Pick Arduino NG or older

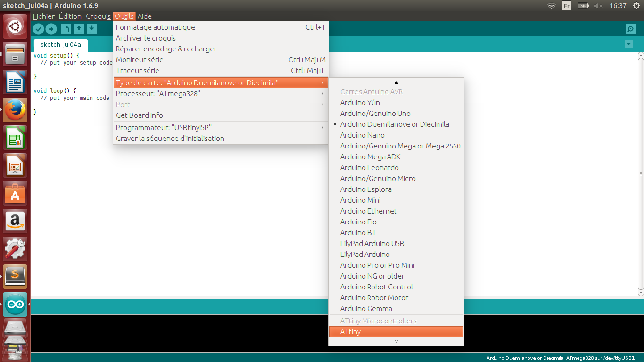(396, 276)
